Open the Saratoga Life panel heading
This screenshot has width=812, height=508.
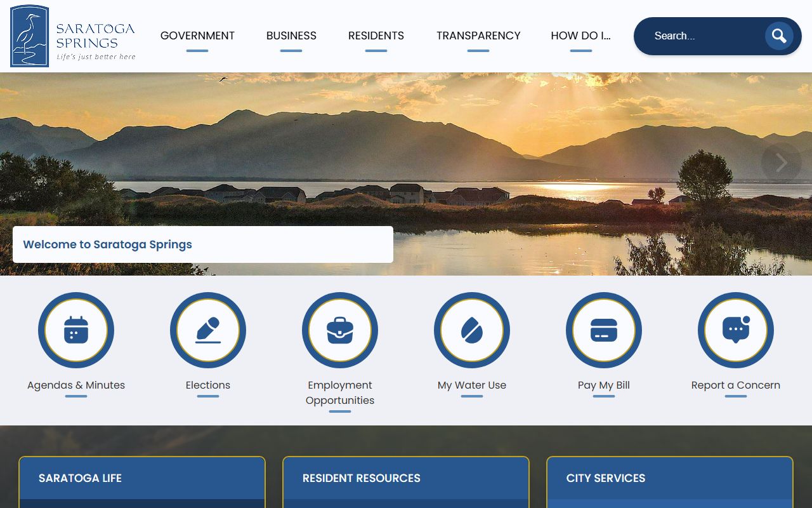click(x=80, y=478)
